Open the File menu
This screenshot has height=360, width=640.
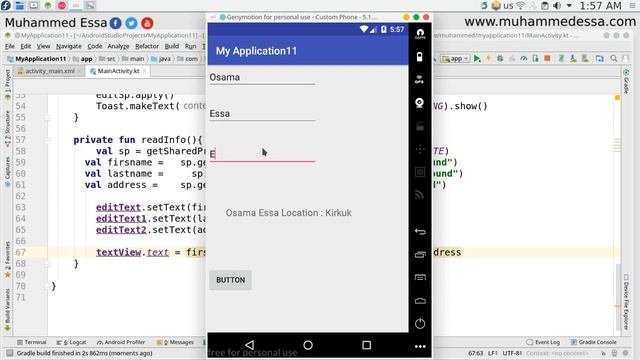pos(10,47)
